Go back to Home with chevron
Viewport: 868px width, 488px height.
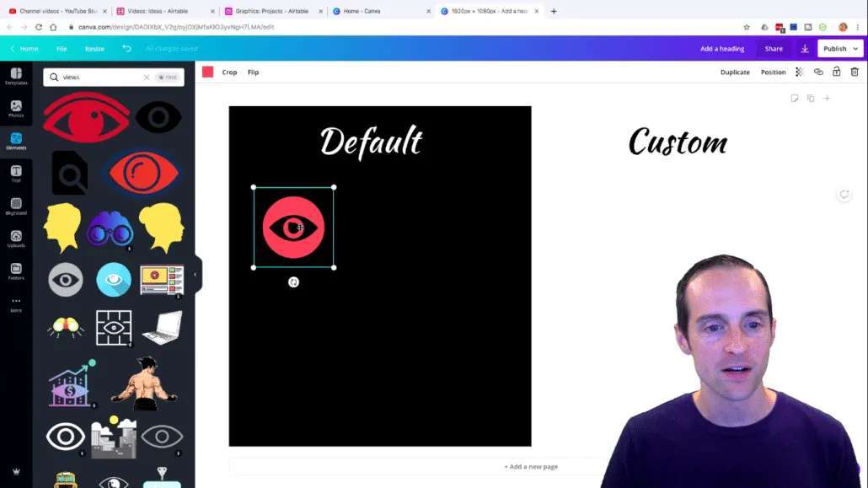25,49
